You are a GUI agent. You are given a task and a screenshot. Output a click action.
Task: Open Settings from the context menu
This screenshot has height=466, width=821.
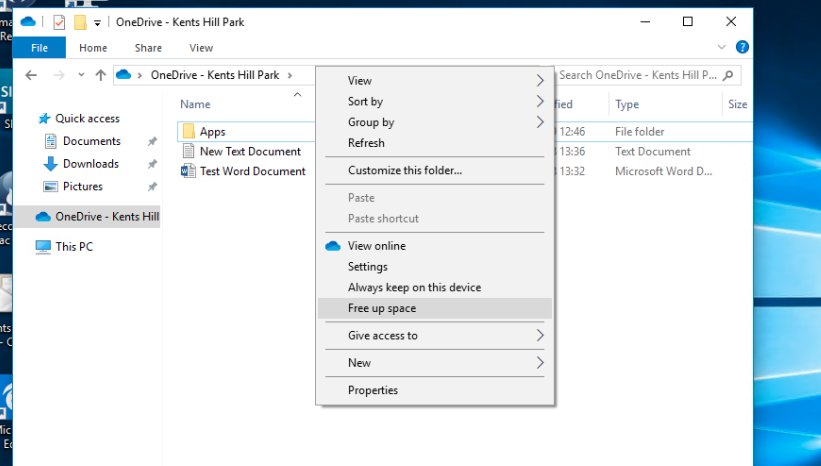(435, 267)
